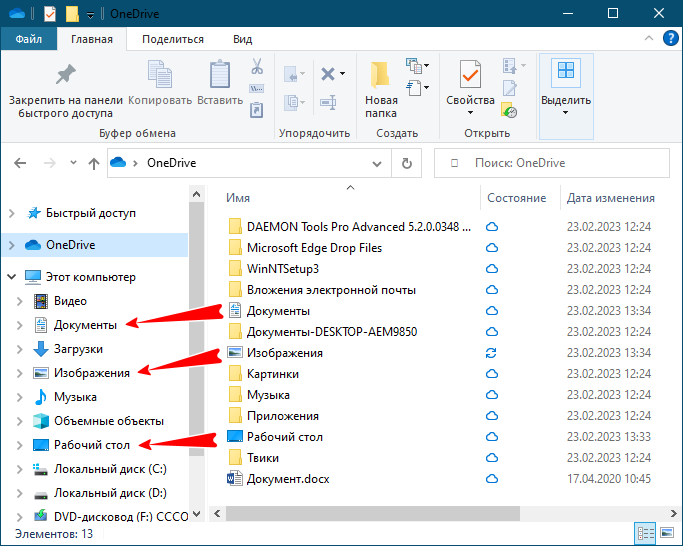Click the Delete red X icon
This screenshot has height=546, width=683.
point(328,74)
